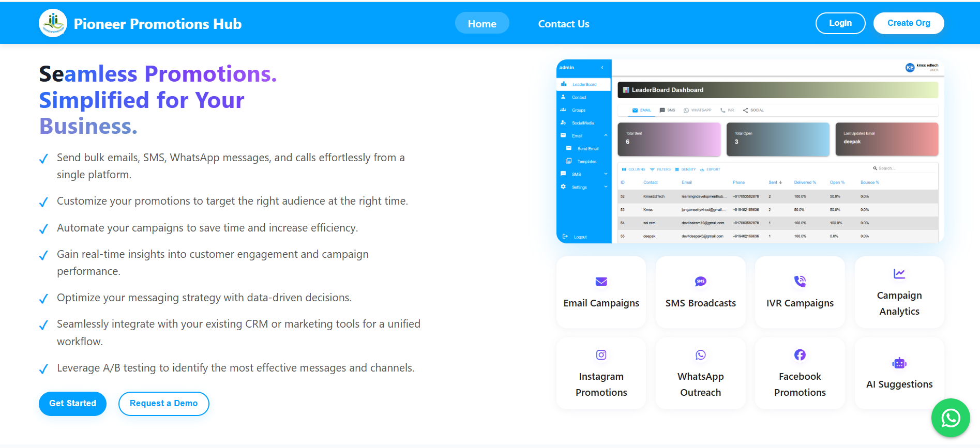Click the Instagram Promotions icon
This screenshot has width=980, height=448.
[x=601, y=355]
